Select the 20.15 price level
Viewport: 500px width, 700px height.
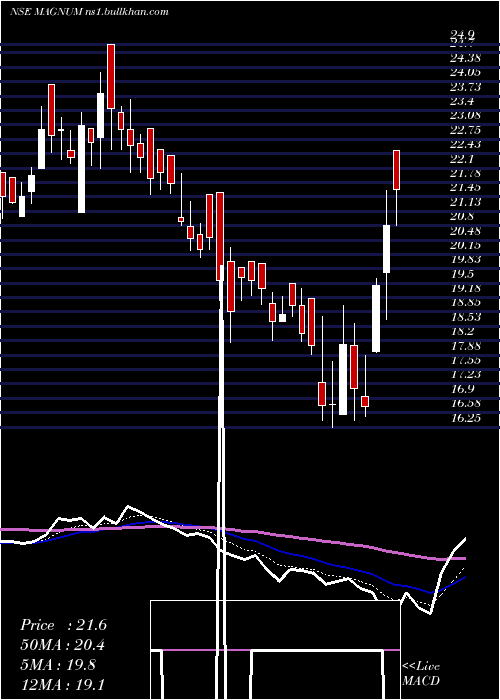(x=465, y=245)
